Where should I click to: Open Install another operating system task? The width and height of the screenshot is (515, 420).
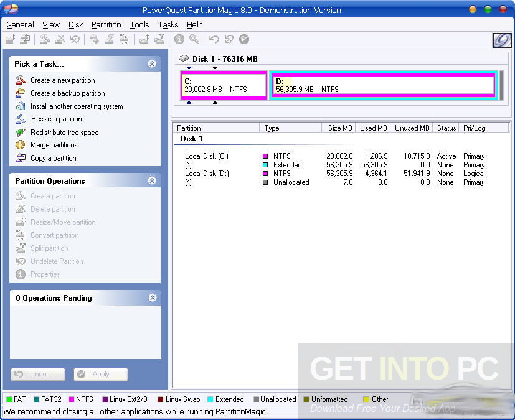coord(19,106)
